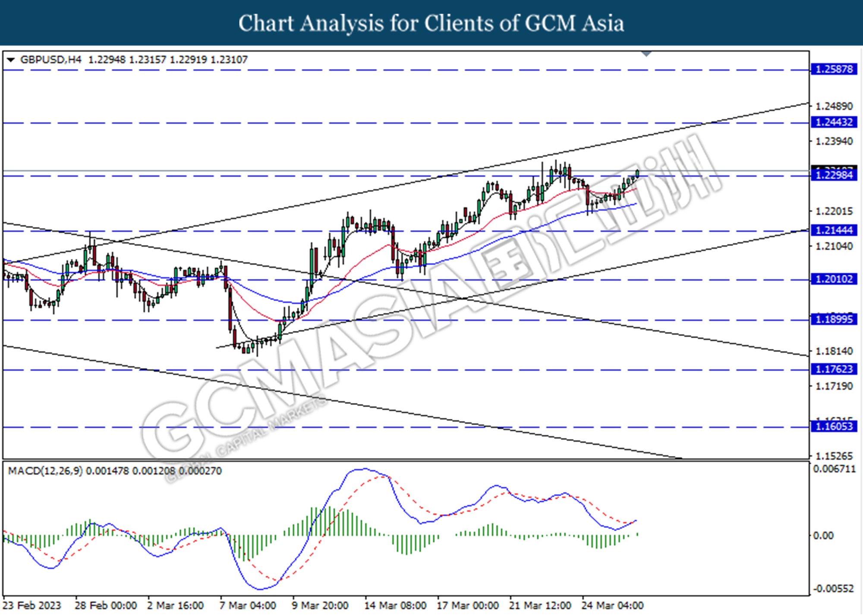
Task: Select the 1.18995 price level label
Action: click(834, 320)
